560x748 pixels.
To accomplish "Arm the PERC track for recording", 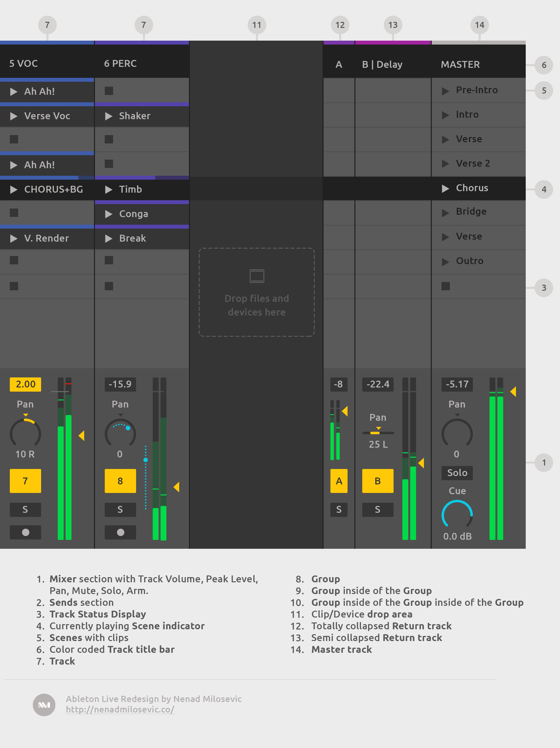I will (x=120, y=532).
